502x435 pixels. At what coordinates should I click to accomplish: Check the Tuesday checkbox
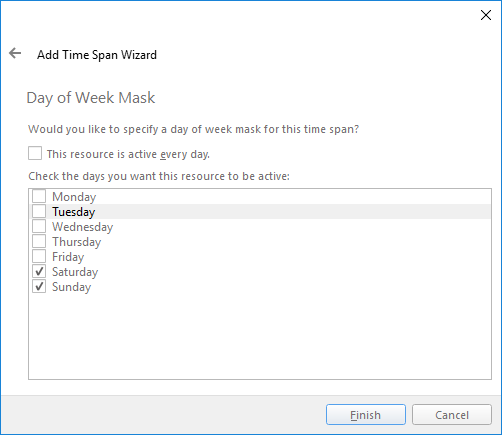[39, 211]
